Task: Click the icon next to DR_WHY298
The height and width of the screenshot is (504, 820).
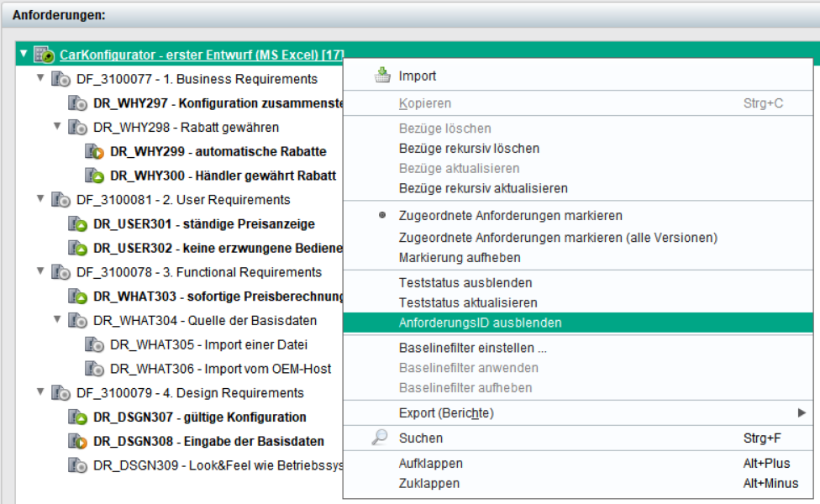Action: point(77,128)
